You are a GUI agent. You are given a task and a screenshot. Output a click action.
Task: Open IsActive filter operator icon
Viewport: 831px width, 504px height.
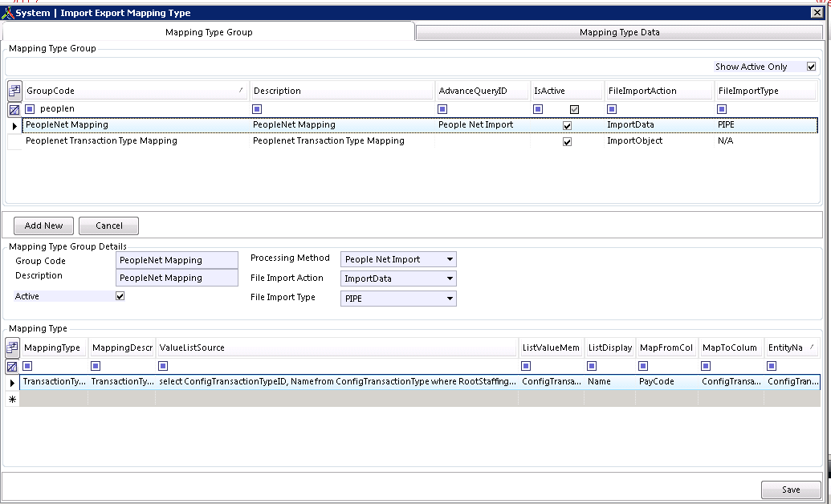[538, 109]
